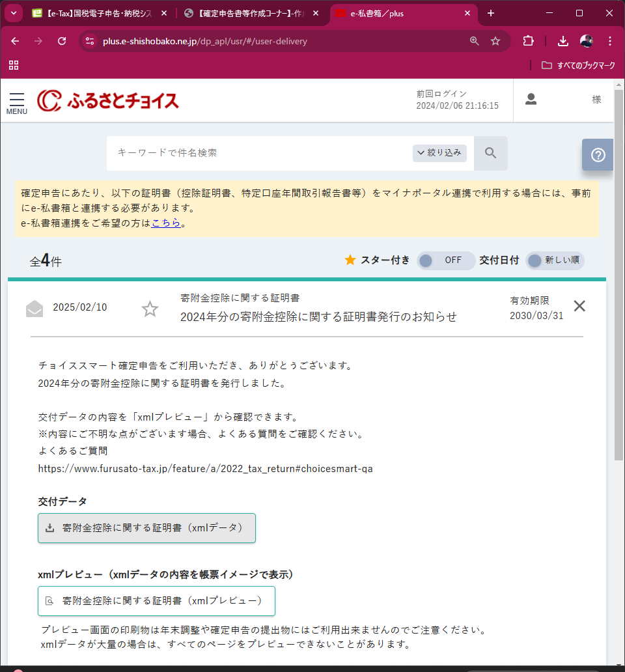Viewport: 625px width, 672px height.
Task: Close the e-Tax tab
Action: 164,13
